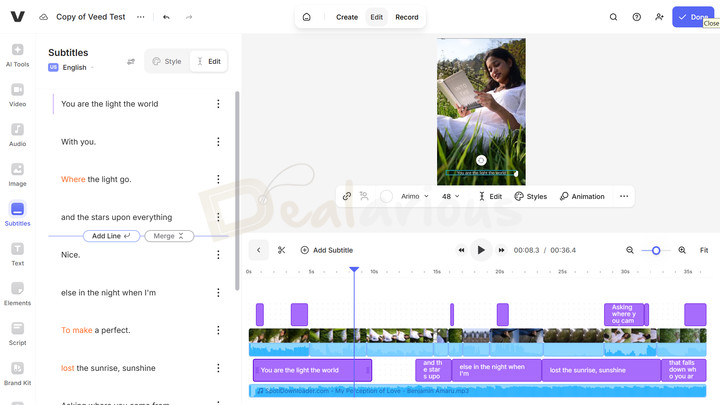
Task: Switch to the Record tab
Action: click(407, 17)
